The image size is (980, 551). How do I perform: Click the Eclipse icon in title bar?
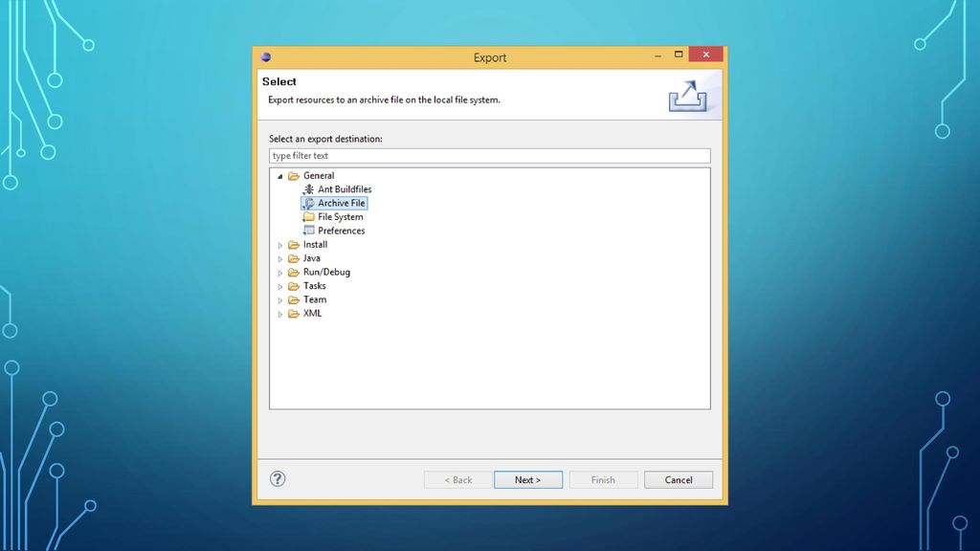click(266, 56)
